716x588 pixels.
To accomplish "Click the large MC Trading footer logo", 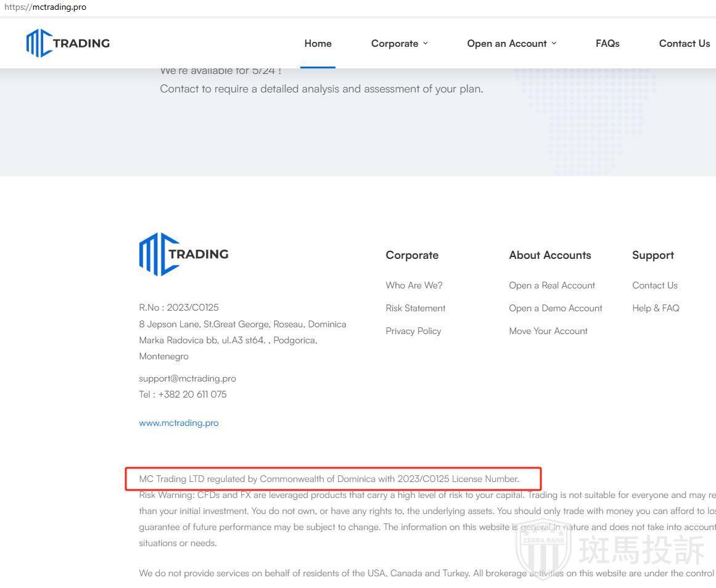I will tap(184, 254).
